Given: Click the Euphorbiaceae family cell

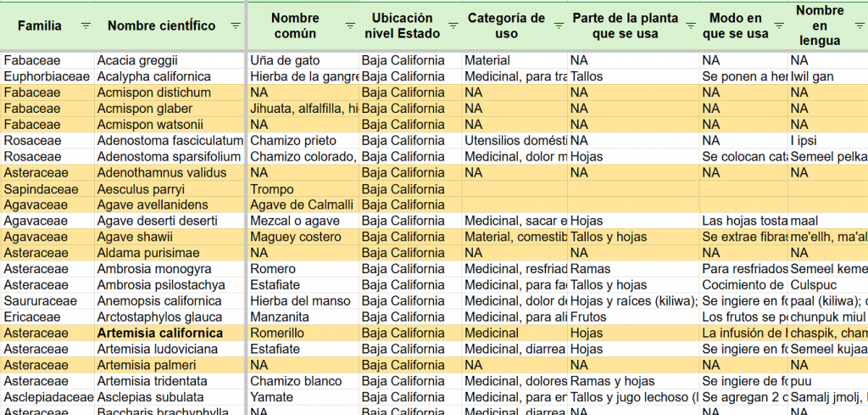Looking at the screenshot, I should [47, 76].
